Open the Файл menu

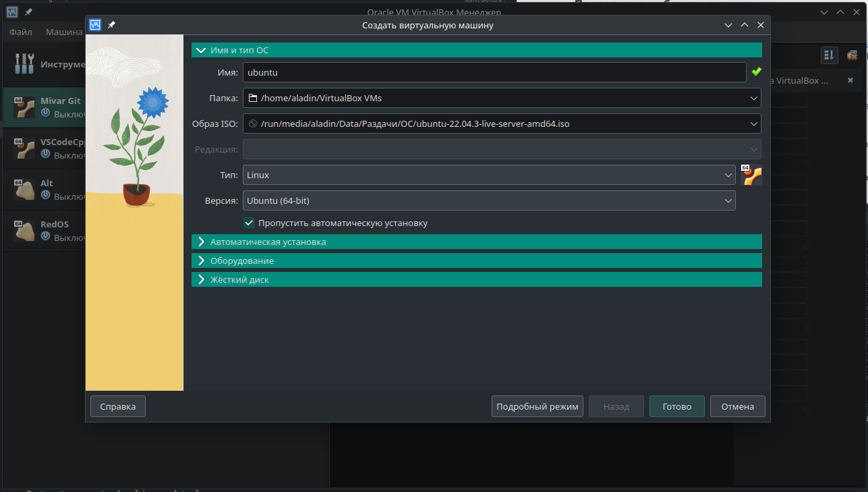[x=20, y=32]
